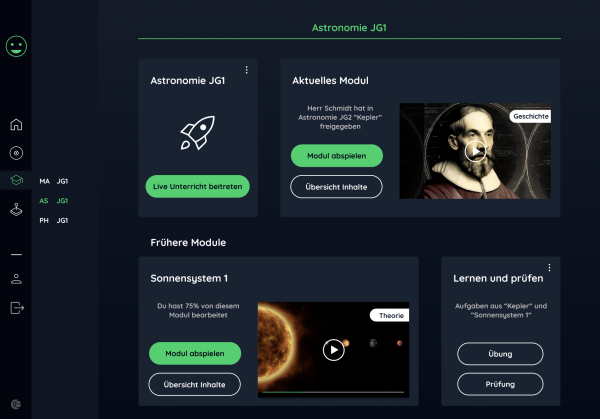
Task: Open the home icon in sidebar
Action: pyautogui.click(x=16, y=125)
